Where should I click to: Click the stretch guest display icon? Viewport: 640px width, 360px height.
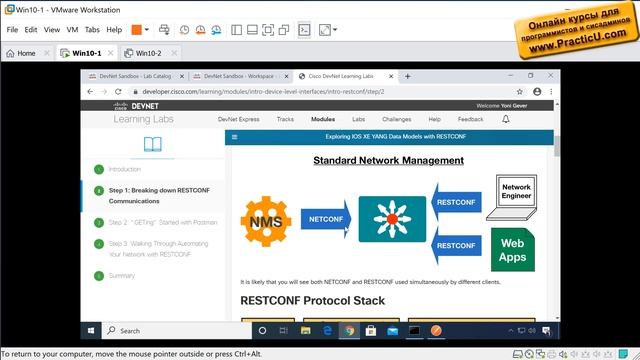pyautogui.click(x=325, y=30)
